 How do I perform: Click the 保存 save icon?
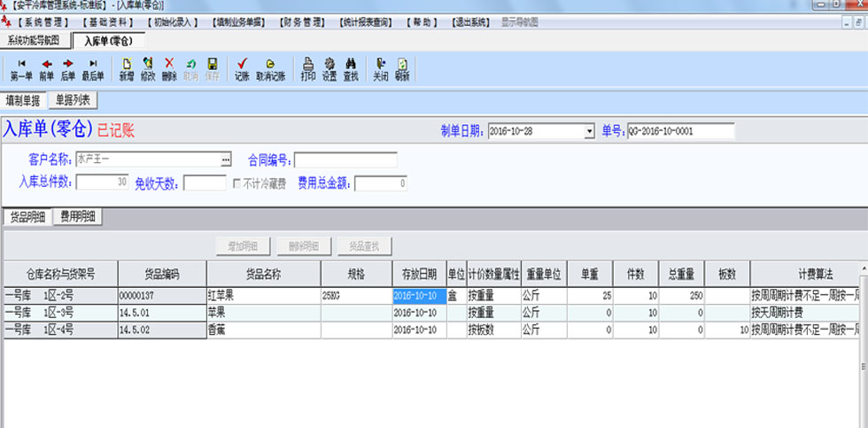tap(213, 70)
